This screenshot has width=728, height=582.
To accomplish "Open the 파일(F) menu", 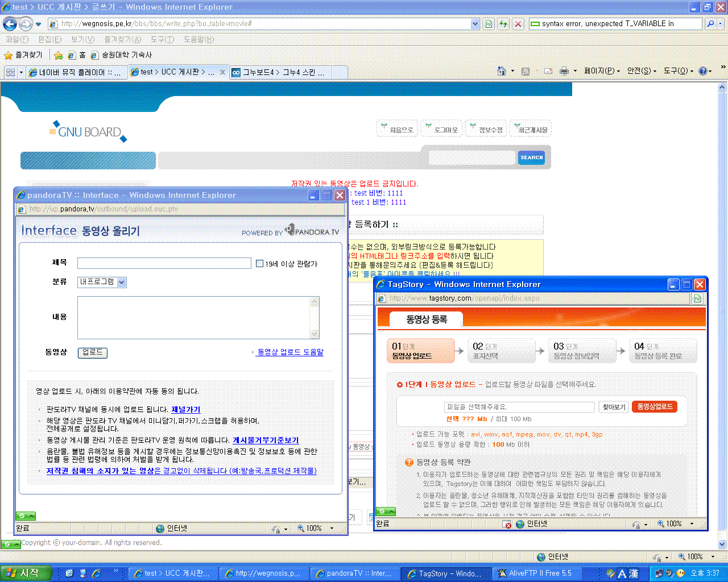I will (16, 39).
